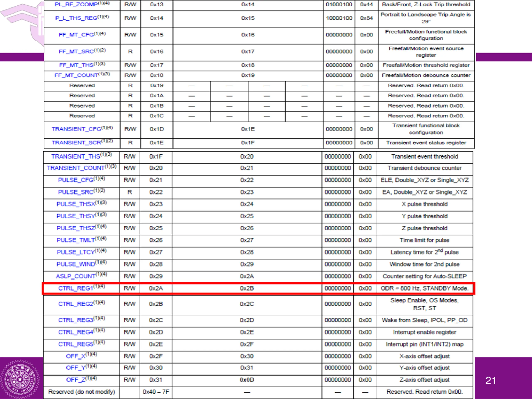The image size is (532, 399).
Task: Click the slide page number 21
Action: 491,381
